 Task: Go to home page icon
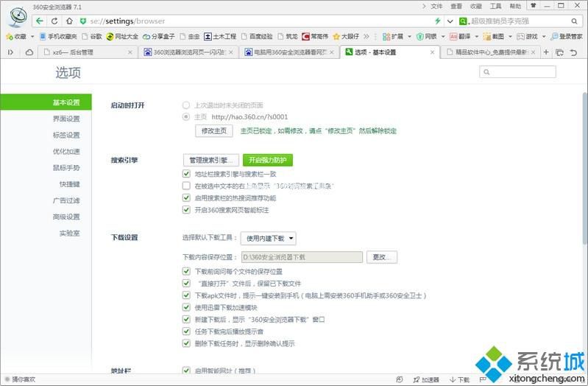(69, 21)
